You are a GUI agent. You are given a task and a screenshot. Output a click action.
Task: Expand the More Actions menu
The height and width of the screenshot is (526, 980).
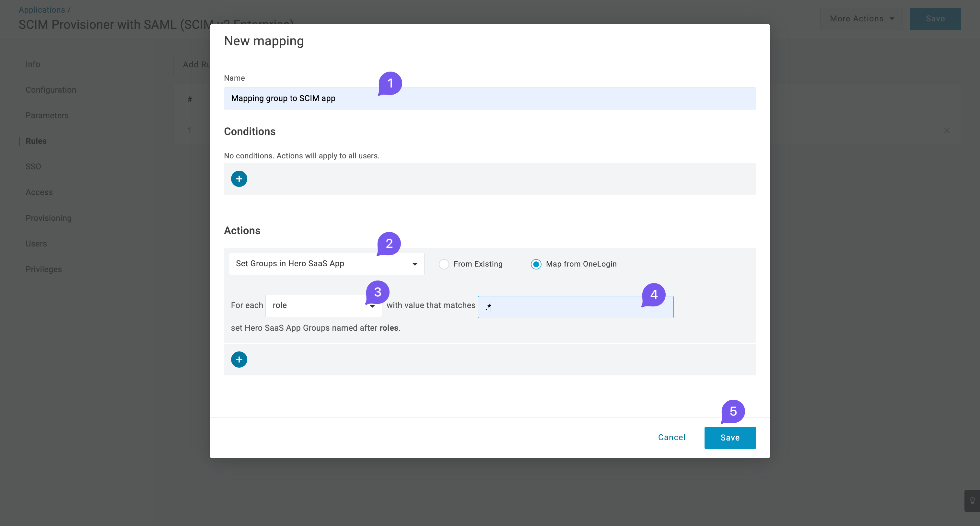click(861, 18)
